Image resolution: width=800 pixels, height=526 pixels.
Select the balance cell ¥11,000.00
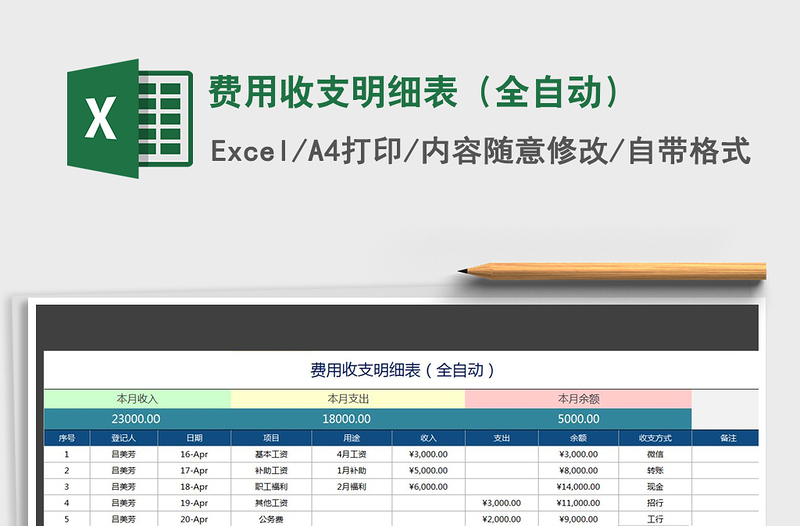tap(578, 503)
